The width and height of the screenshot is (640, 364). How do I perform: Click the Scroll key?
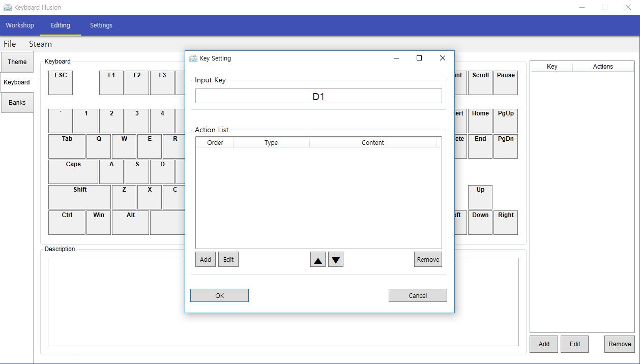(480, 82)
